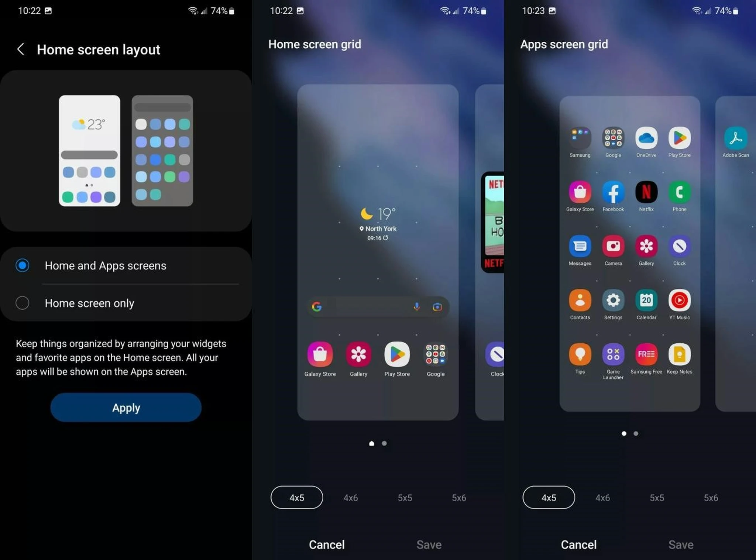Apply the selected home screen layout

click(126, 408)
